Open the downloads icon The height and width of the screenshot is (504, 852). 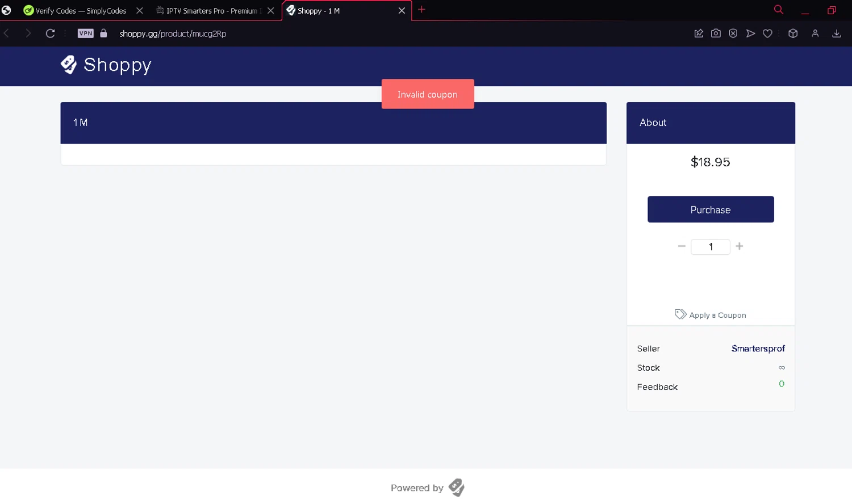[837, 33]
